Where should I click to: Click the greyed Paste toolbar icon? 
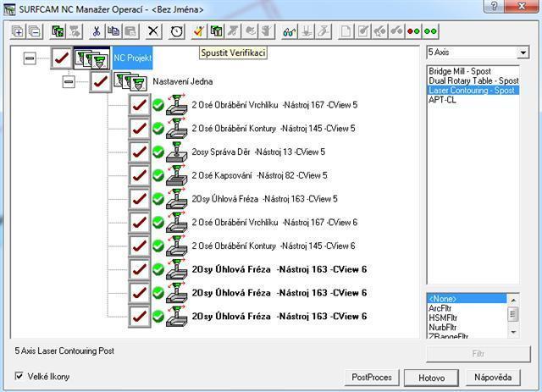click(x=130, y=32)
